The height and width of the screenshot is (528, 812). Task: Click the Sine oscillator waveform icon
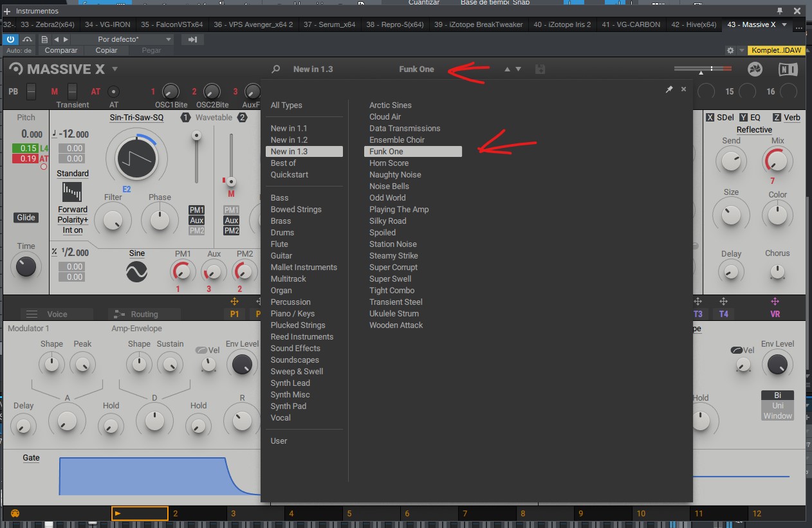136,273
